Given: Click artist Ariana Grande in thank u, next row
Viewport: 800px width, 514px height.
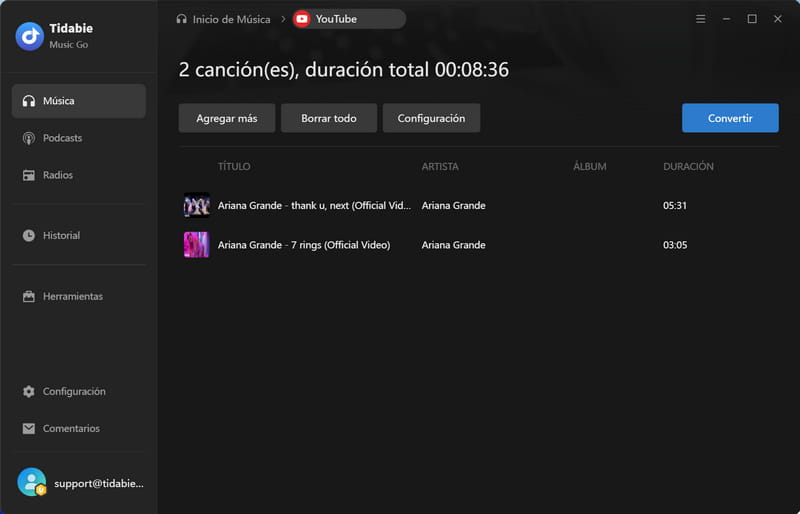Looking at the screenshot, I should (x=453, y=205).
